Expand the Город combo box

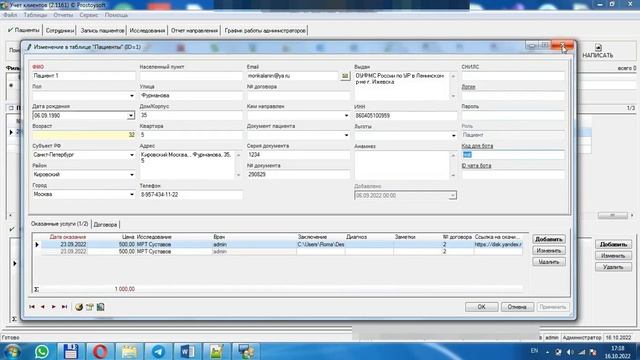tap(131, 195)
